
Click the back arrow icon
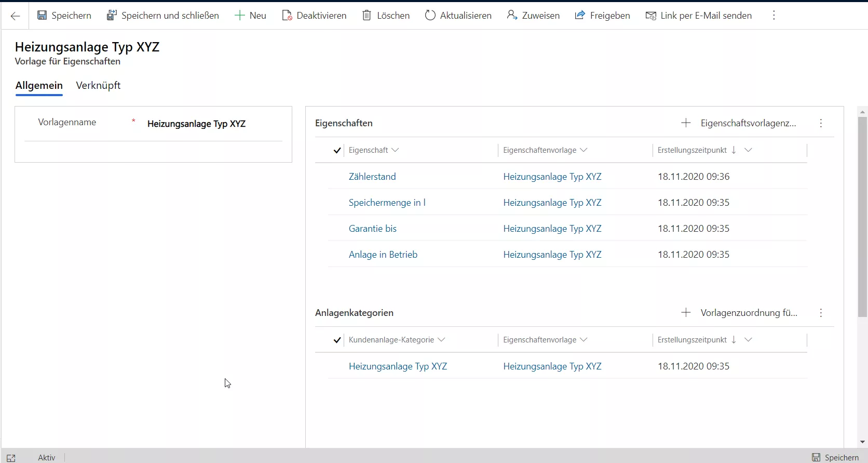15,16
